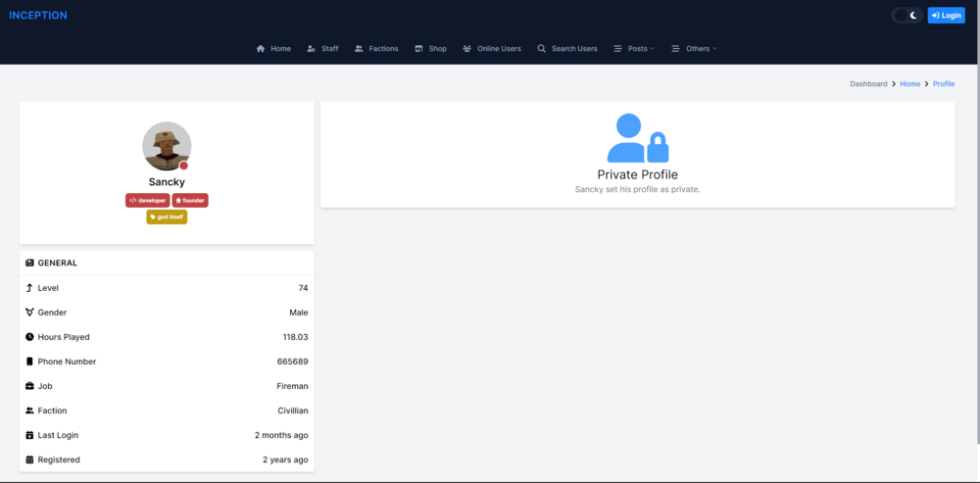Click the Others list icon
Image resolution: width=980 pixels, height=483 pixels.
pos(675,49)
